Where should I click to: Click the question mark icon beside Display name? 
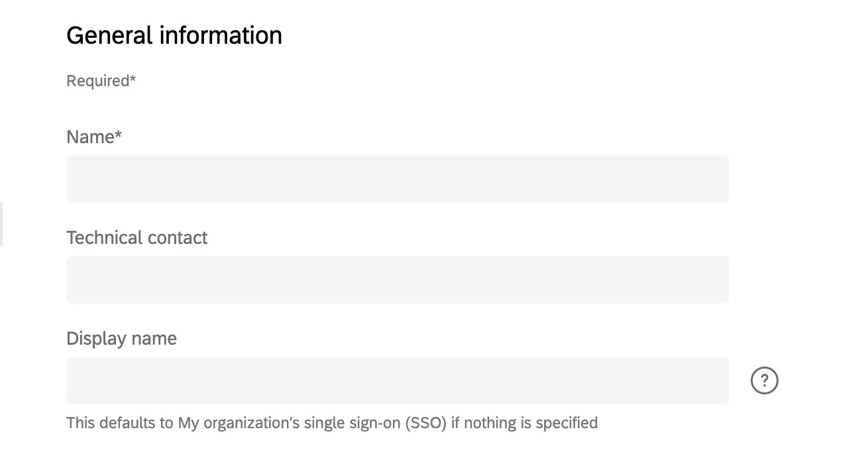pyautogui.click(x=765, y=380)
